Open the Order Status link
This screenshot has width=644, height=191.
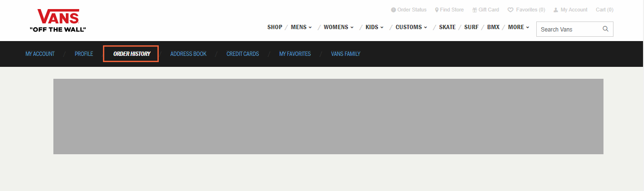point(409,10)
